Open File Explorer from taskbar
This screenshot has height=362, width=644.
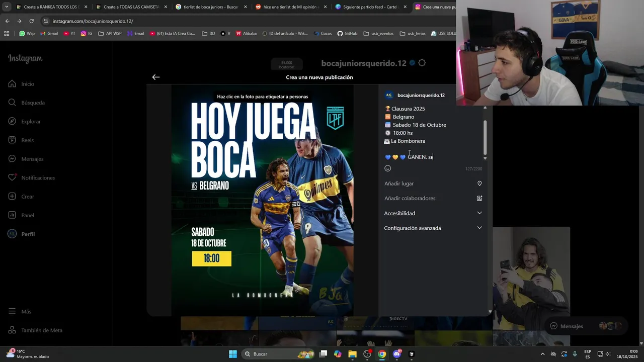(352, 354)
